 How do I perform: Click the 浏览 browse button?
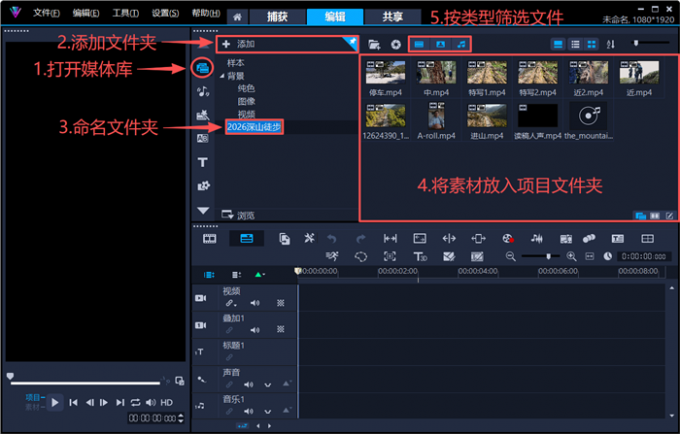238,215
